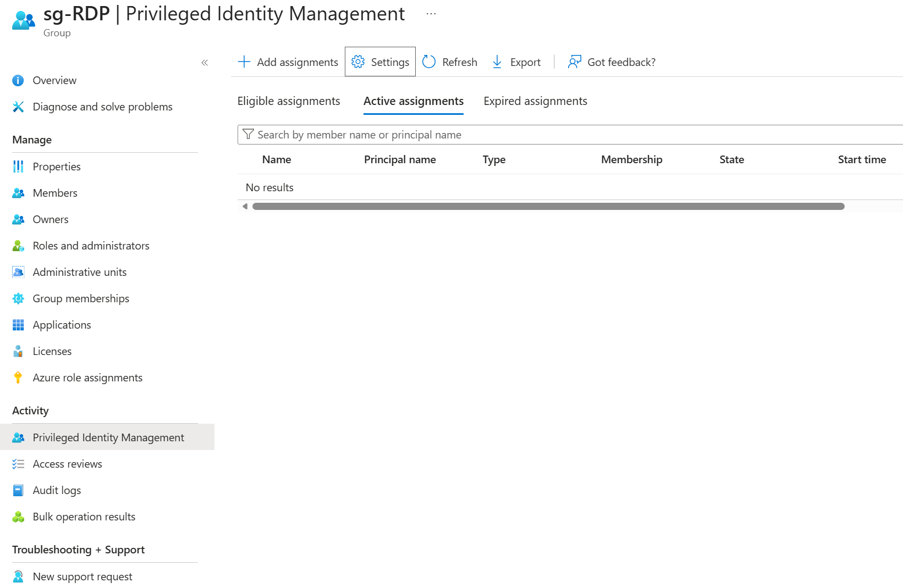Select Privileged Identity Management in sidebar
This screenshot has height=588, width=903.
coord(107,437)
